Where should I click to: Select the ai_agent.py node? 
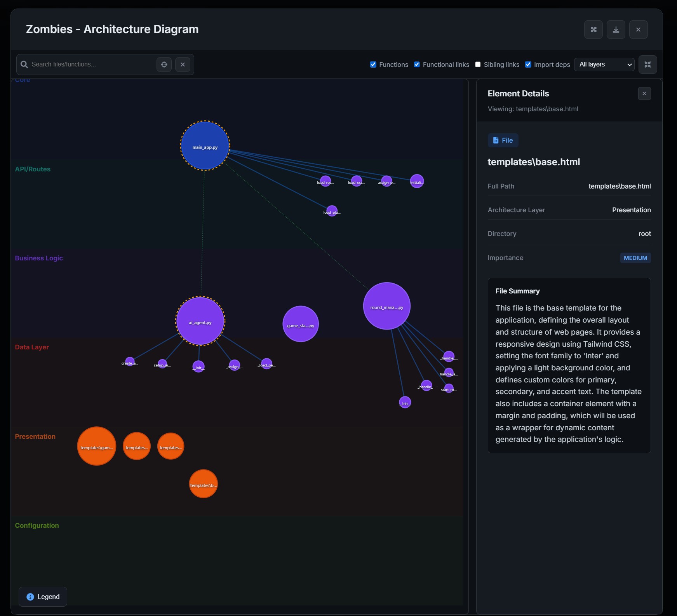(200, 321)
